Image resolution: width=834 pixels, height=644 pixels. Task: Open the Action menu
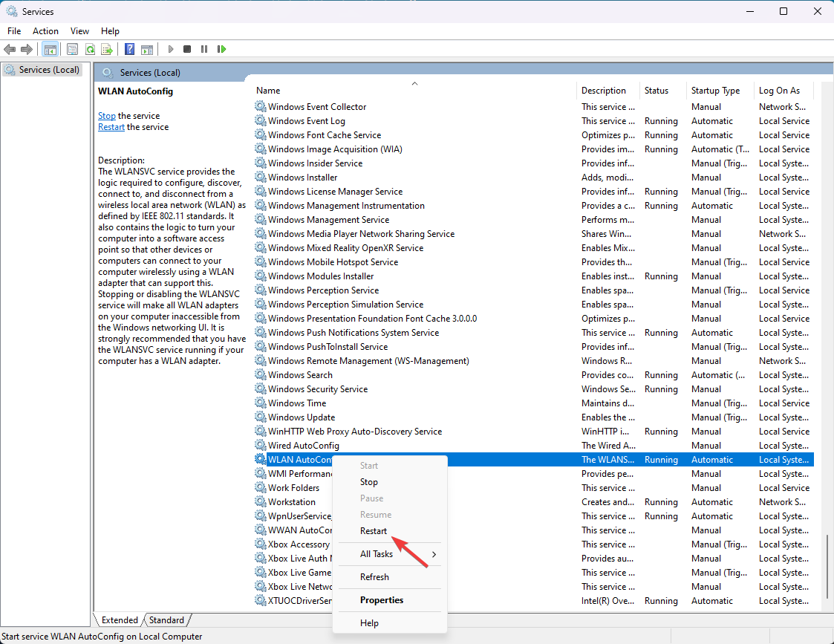[x=45, y=30]
